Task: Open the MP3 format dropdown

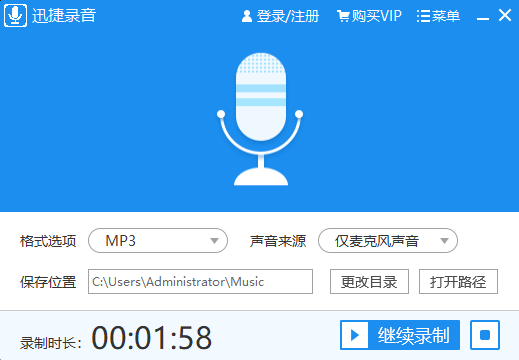Action: point(158,241)
